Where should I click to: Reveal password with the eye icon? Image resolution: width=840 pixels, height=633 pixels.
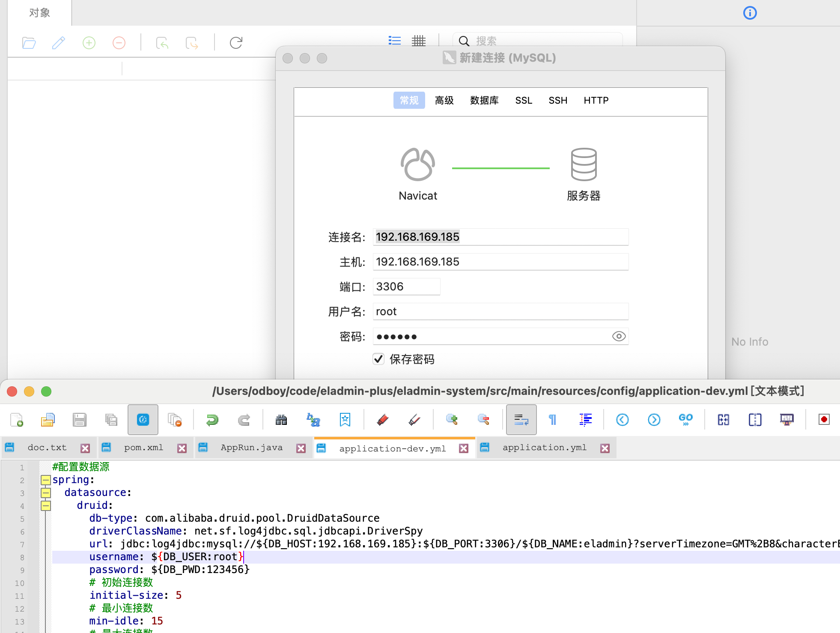(x=619, y=336)
